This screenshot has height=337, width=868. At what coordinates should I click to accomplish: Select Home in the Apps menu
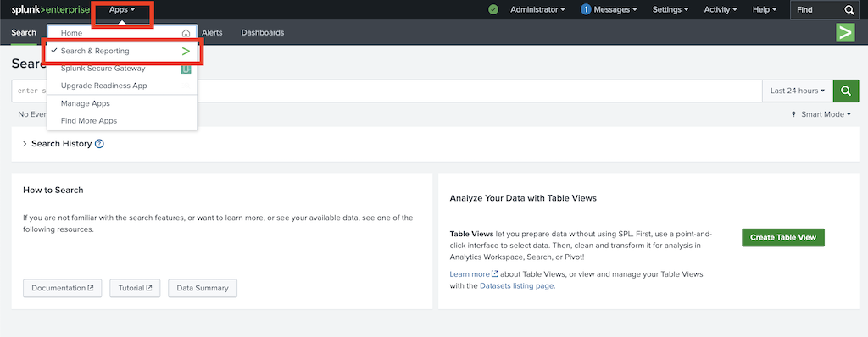[122, 33]
